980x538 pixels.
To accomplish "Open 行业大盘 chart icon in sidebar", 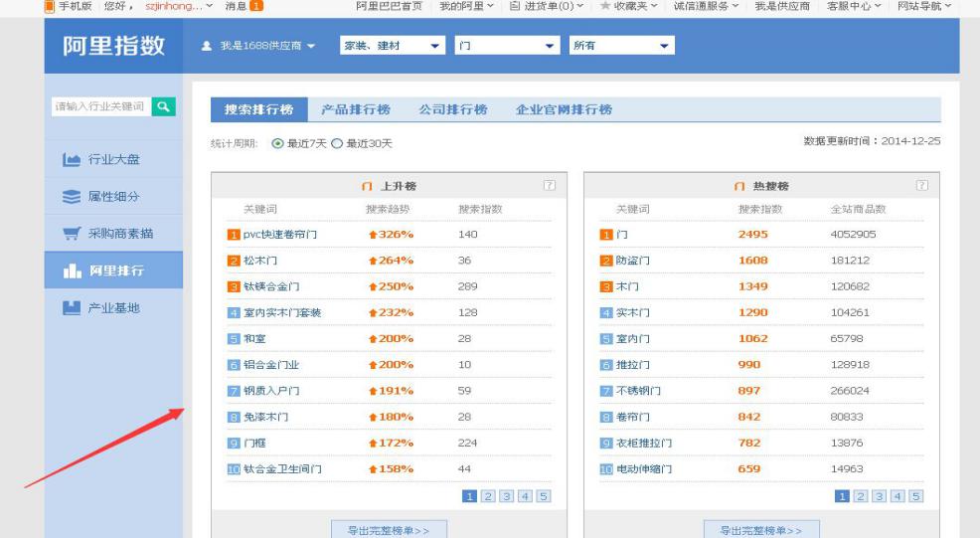I will (x=71, y=160).
